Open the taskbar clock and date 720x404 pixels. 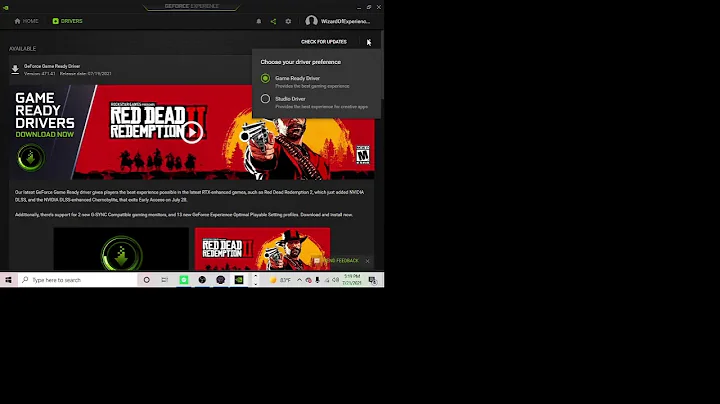352,280
